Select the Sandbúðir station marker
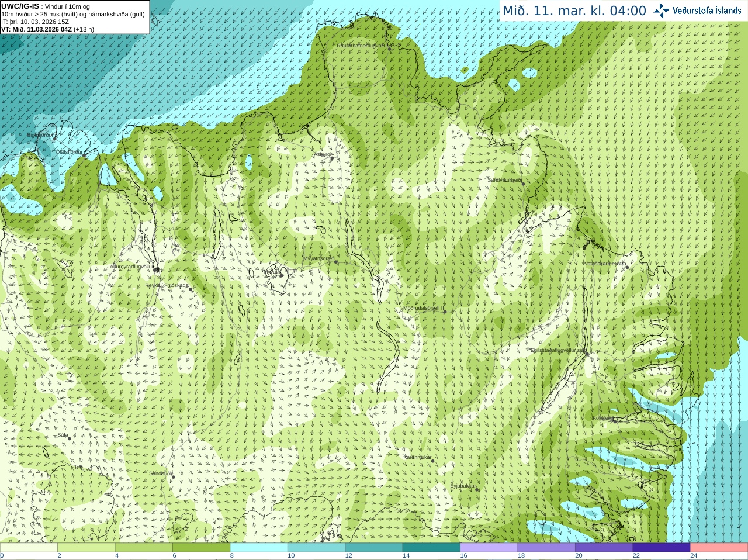Screen dimensions: 748x560 point(173,477)
